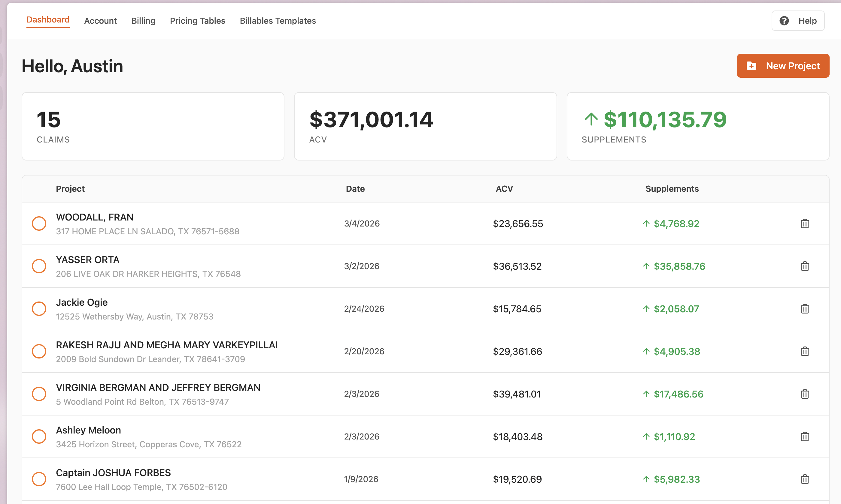This screenshot has height=504, width=841.
Task: Delete VIRGINIA BERGMAN project using trash icon
Action: coord(804,394)
